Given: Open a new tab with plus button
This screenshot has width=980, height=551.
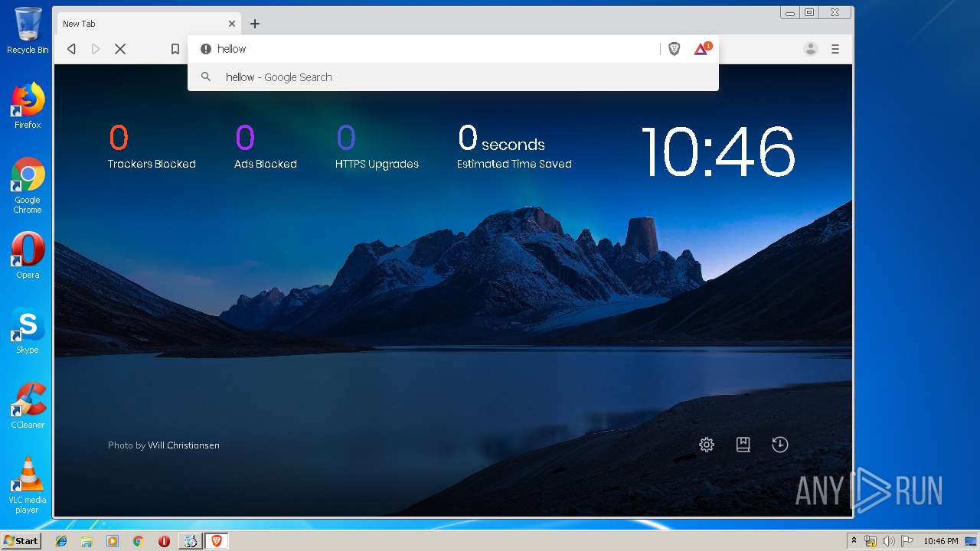Looking at the screenshot, I should click(x=255, y=24).
